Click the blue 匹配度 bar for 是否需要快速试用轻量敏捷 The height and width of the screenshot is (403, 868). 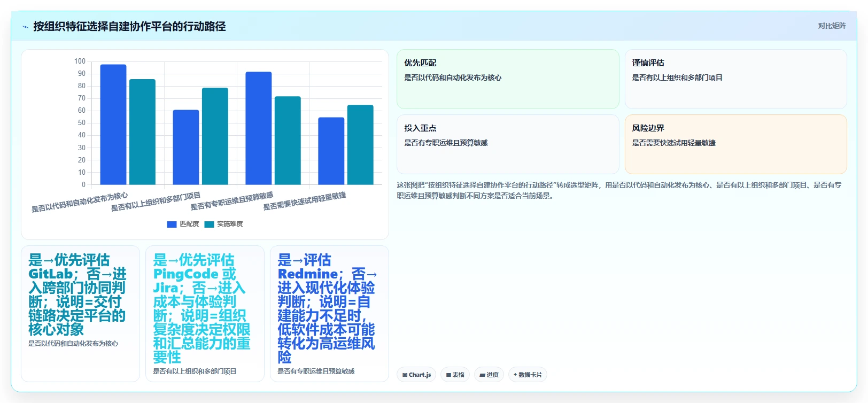click(x=331, y=151)
